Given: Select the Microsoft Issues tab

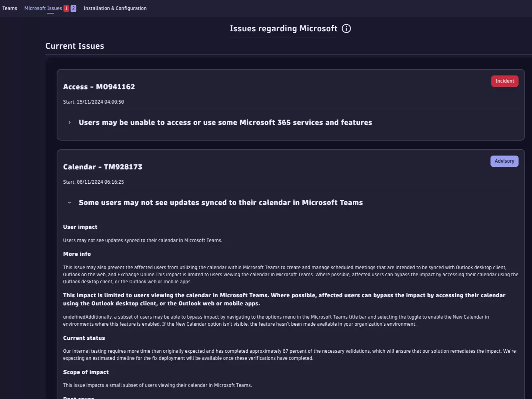Looking at the screenshot, I should (x=42, y=8).
